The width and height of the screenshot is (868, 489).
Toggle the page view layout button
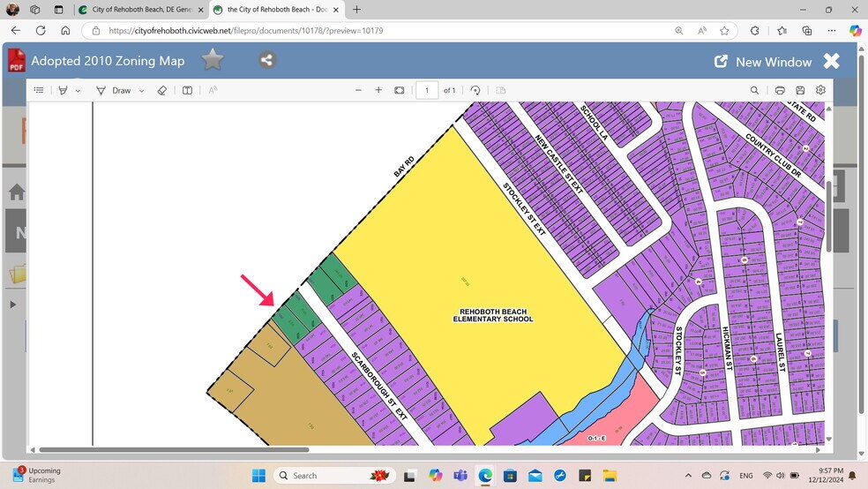click(187, 90)
